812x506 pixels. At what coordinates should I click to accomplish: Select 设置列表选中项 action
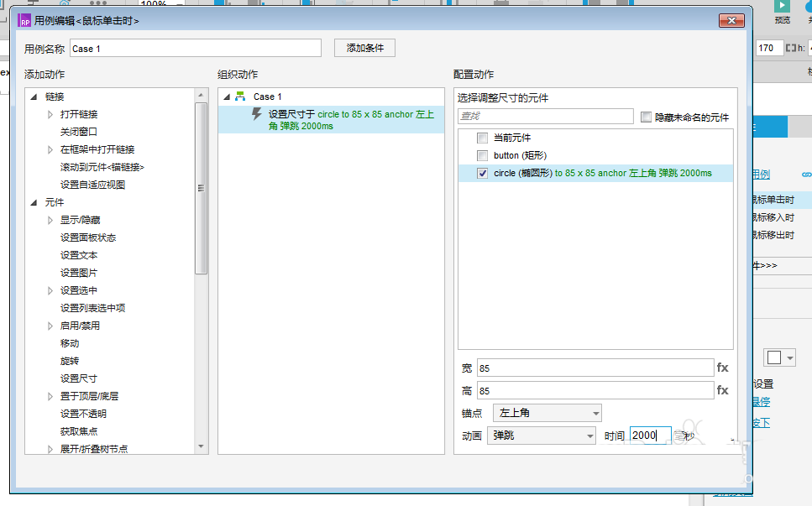92,308
